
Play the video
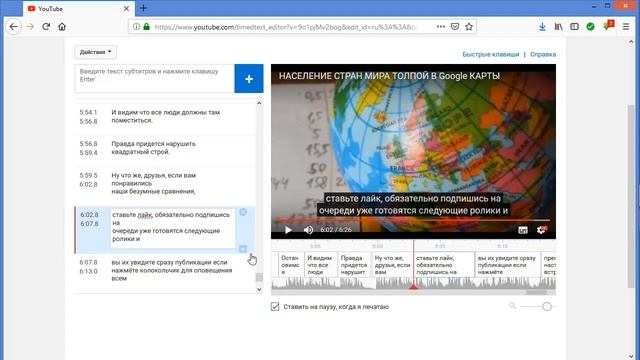tap(288, 230)
